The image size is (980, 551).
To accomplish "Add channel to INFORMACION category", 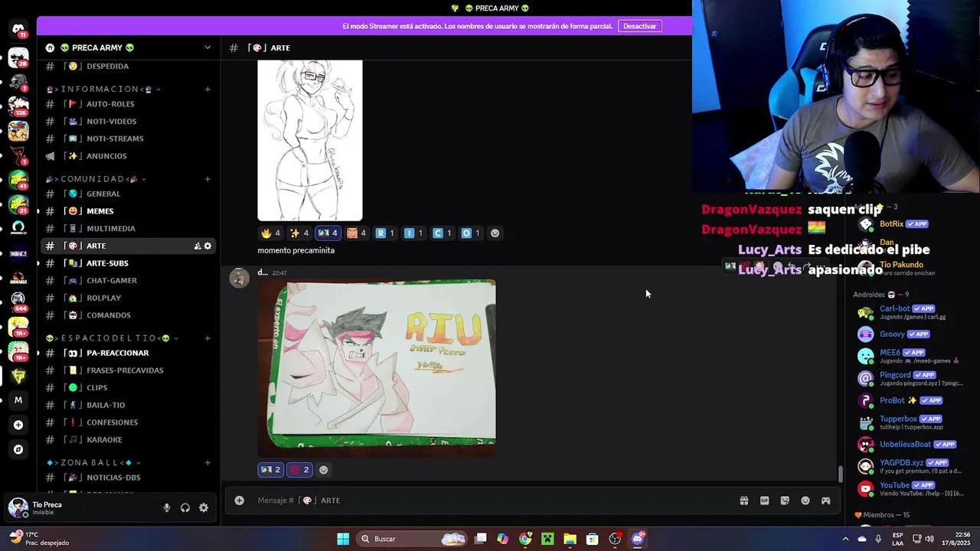I will coord(207,90).
